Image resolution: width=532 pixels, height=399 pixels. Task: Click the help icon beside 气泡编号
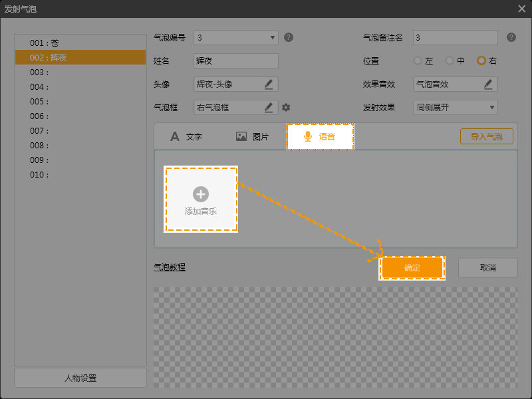(x=289, y=37)
